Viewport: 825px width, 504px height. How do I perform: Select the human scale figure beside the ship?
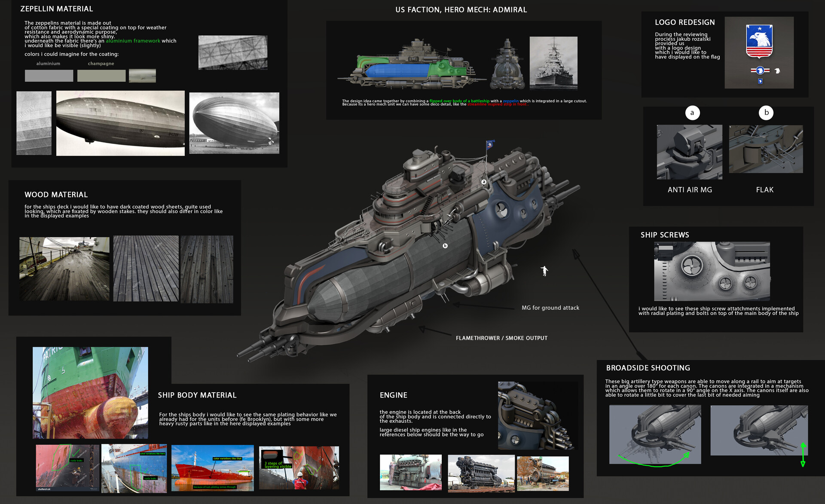pyautogui.click(x=544, y=271)
